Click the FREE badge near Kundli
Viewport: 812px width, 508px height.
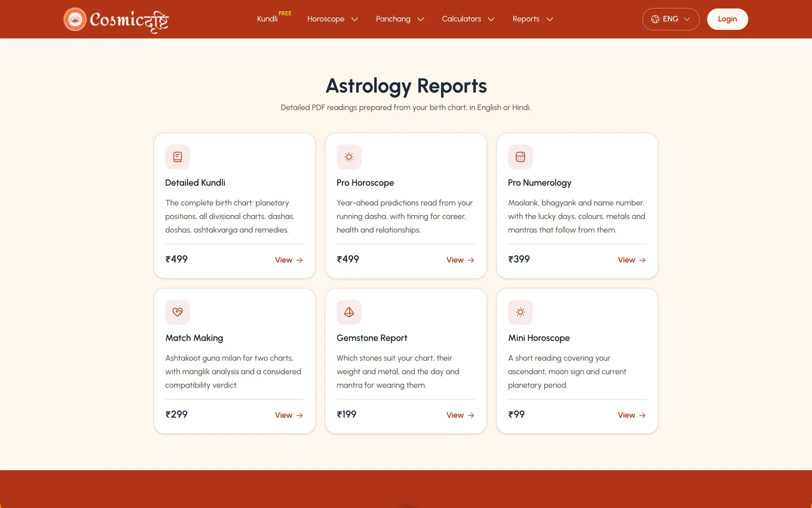pos(285,13)
